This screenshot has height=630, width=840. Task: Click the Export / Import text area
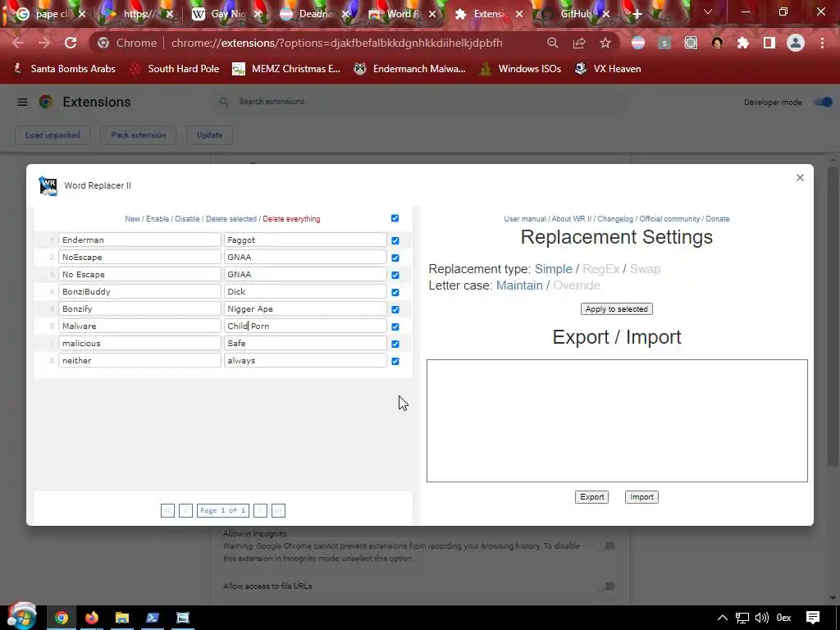tap(617, 421)
